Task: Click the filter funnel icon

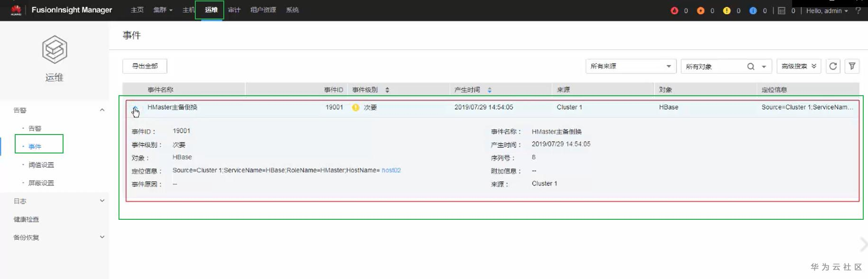Action: tap(852, 66)
